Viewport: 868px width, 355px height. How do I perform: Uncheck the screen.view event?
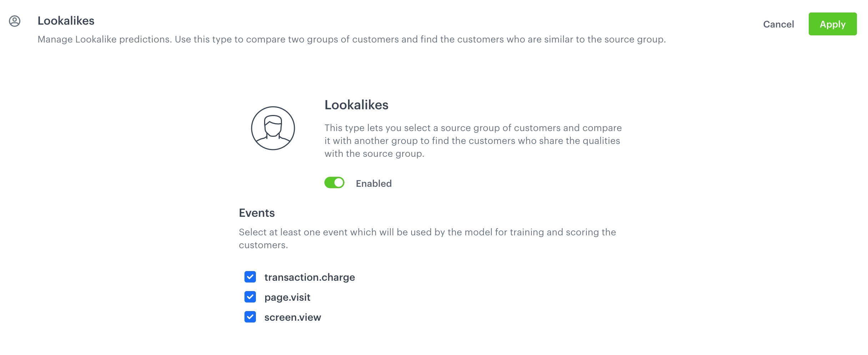(x=250, y=317)
